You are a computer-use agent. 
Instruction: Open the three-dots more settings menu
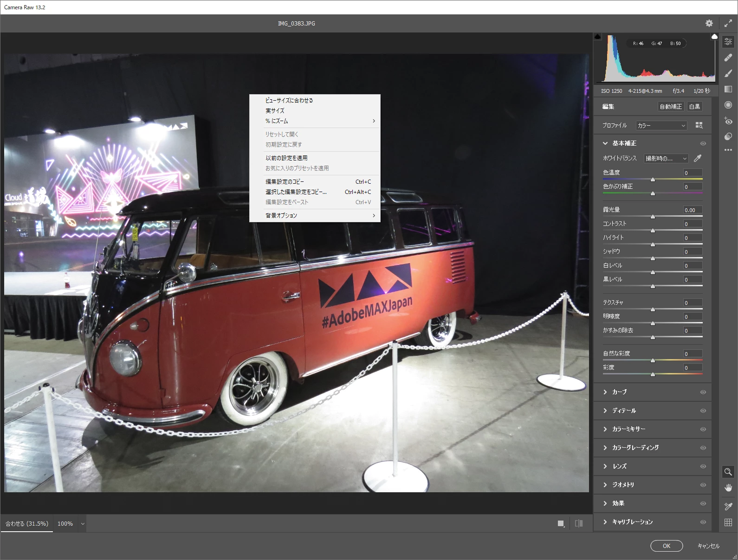click(x=728, y=150)
